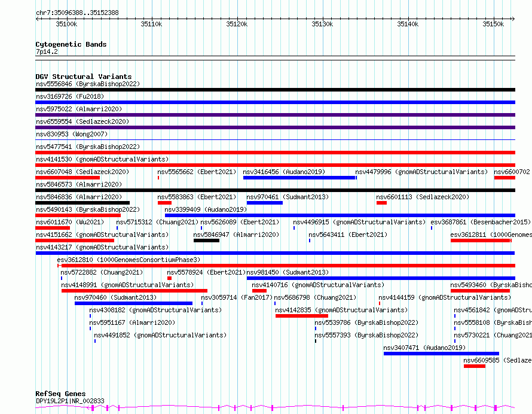Select the 7p14.2 band label

click(x=47, y=51)
